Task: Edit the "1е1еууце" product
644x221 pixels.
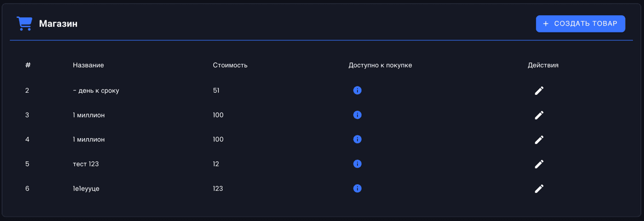Action: coord(539,189)
